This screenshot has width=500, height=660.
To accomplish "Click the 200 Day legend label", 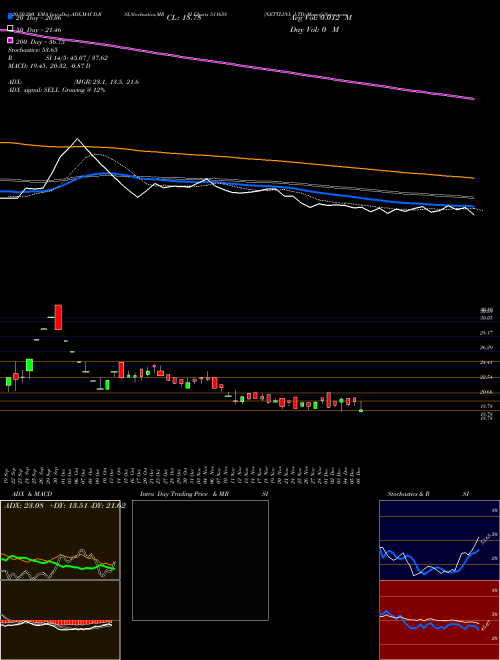I will coord(40,42).
